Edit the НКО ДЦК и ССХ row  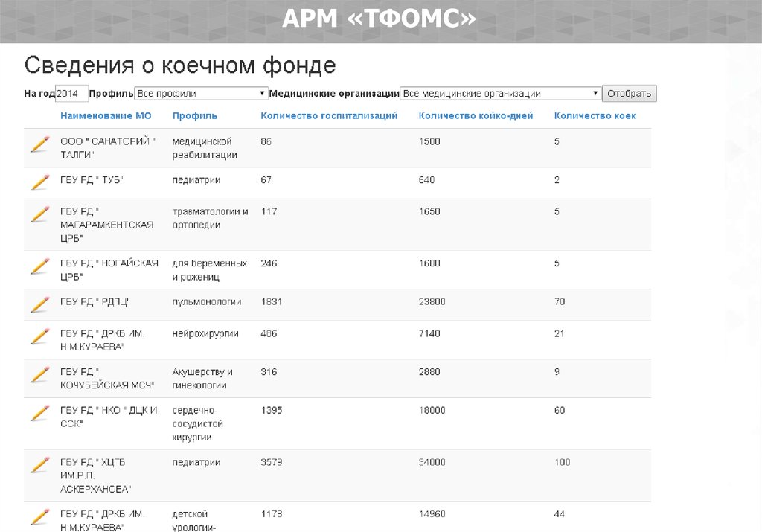[x=39, y=412]
